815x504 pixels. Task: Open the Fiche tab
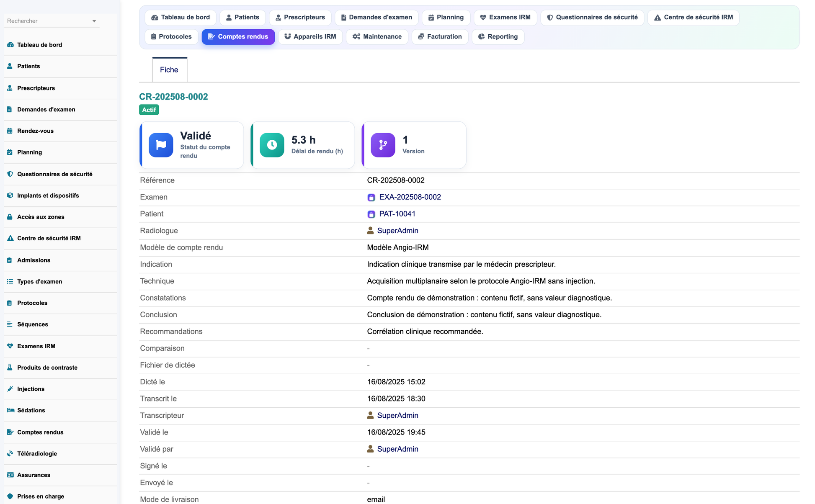point(169,70)
